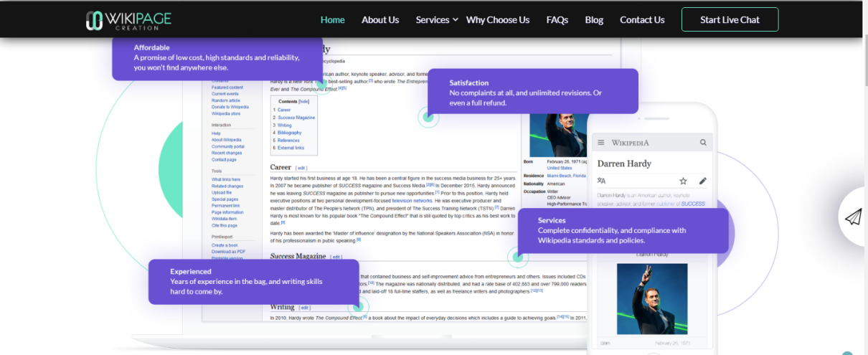Open the paper plane contact widget
The width and height of the screenshot is (868, 355).
click(x=854, y=217)
